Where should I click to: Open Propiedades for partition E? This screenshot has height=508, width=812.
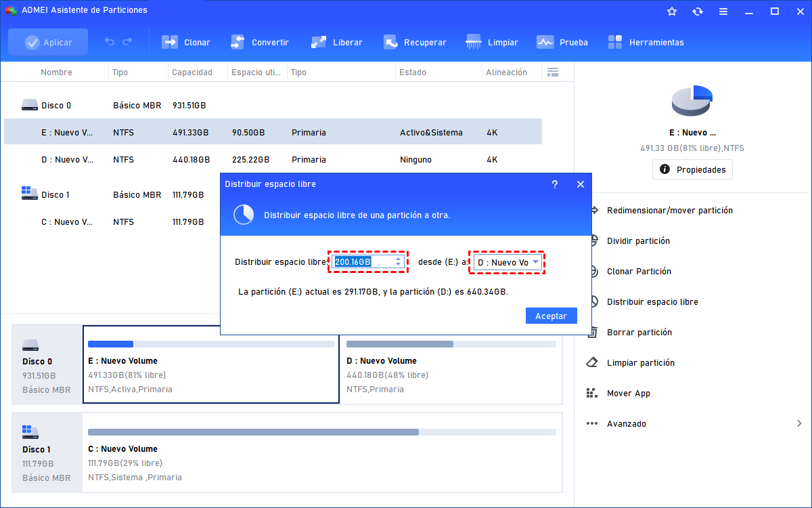[x=692, y=169]
